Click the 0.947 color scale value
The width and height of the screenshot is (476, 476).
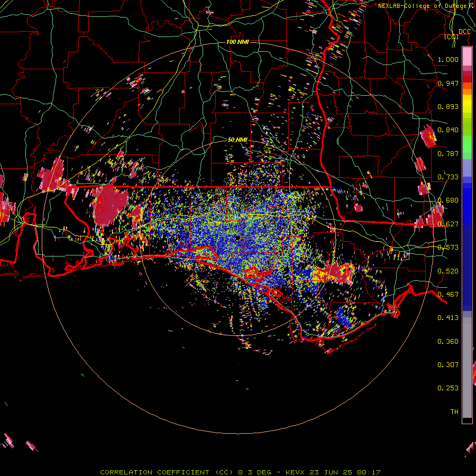tap(448, 83)
